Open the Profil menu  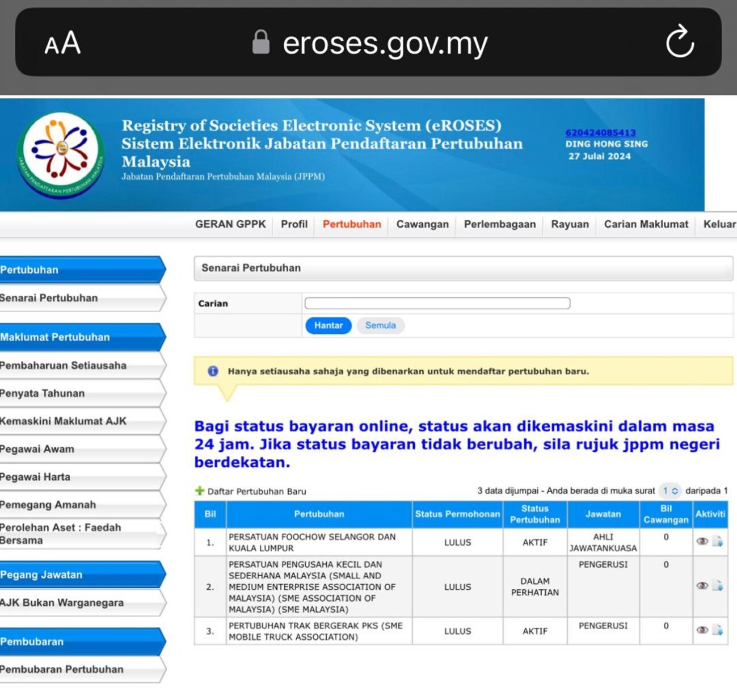294,224
